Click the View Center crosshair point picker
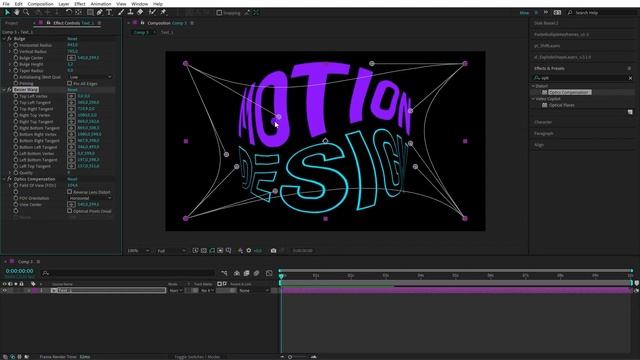This screenshot has width=640, height=360. point(71,204)
